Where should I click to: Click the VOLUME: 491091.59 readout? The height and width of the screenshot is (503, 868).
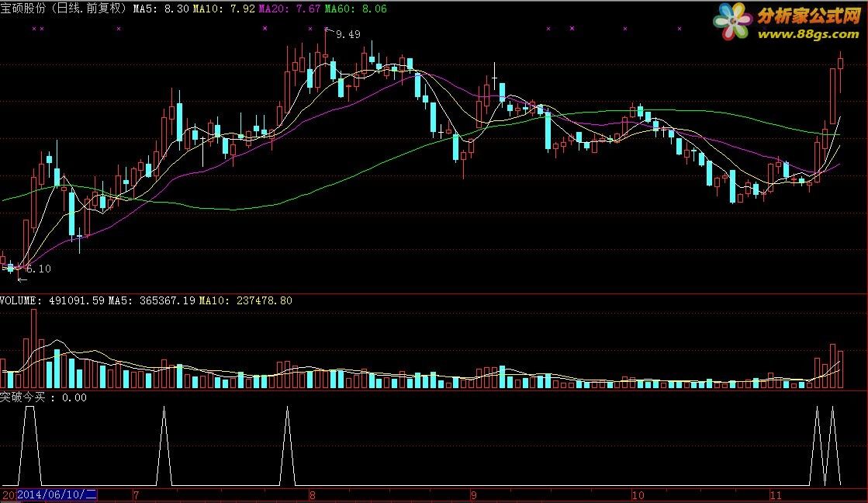(52, 301)
